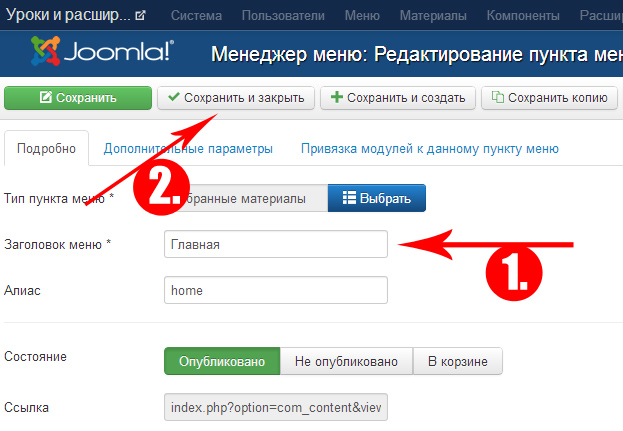Click the green Сохранить button
623x431 pixels.
78,98
